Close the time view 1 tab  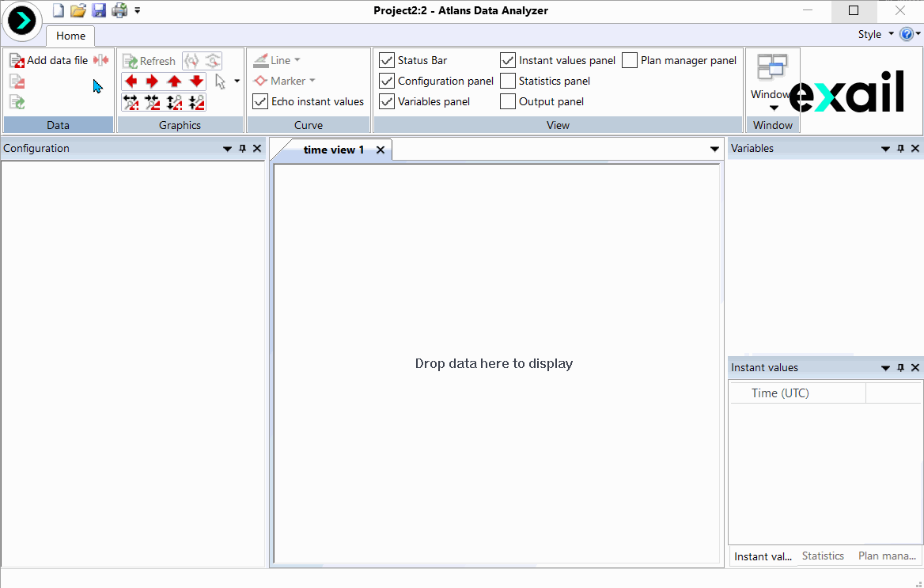click(381, 150)
